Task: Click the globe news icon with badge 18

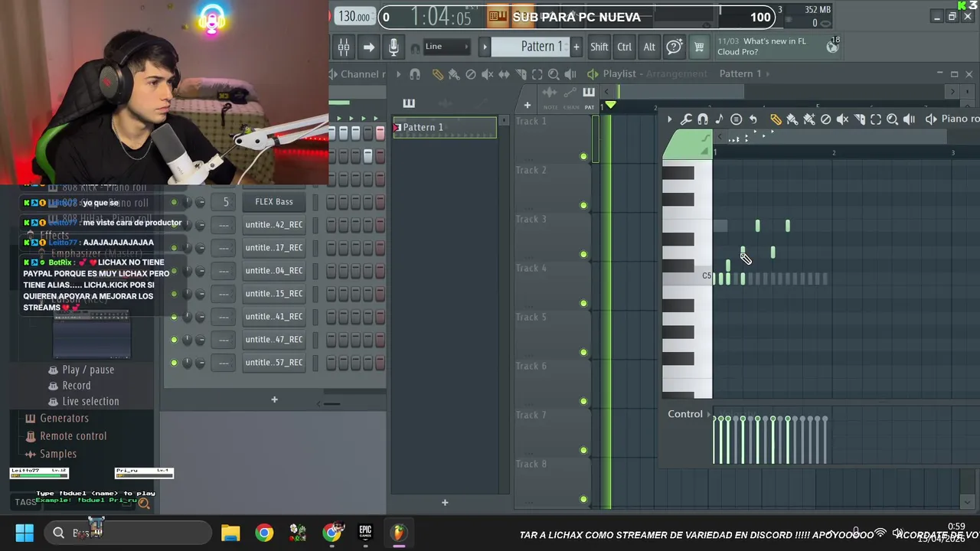Action: tap(832, 46)
